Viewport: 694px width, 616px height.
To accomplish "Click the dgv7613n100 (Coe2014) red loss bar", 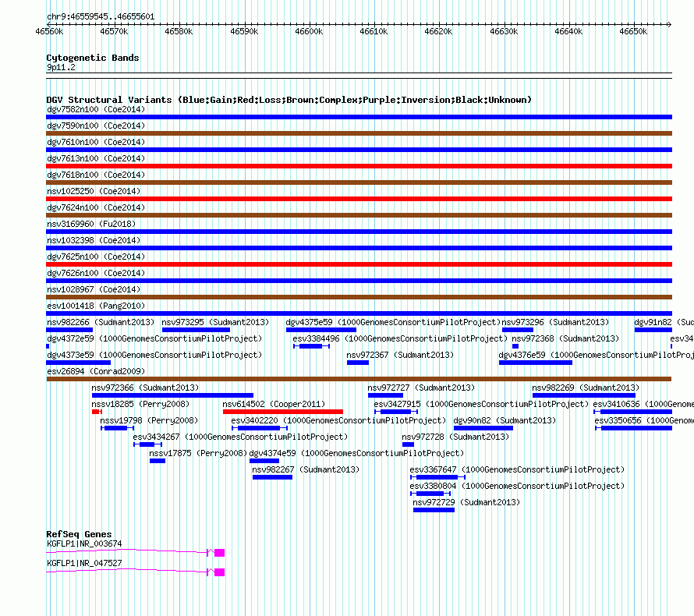I will (x=359, y=166).
